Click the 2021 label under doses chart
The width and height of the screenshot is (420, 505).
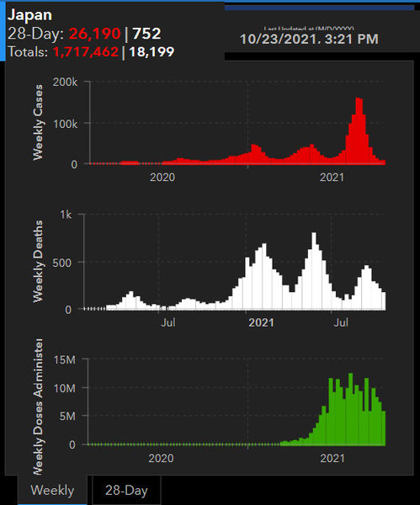point(332,459)
